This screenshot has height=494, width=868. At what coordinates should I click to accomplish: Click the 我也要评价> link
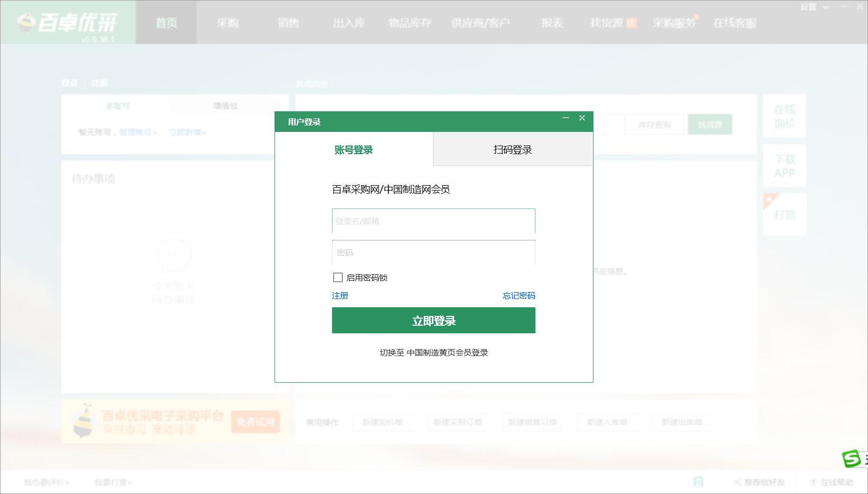point(47,482)
